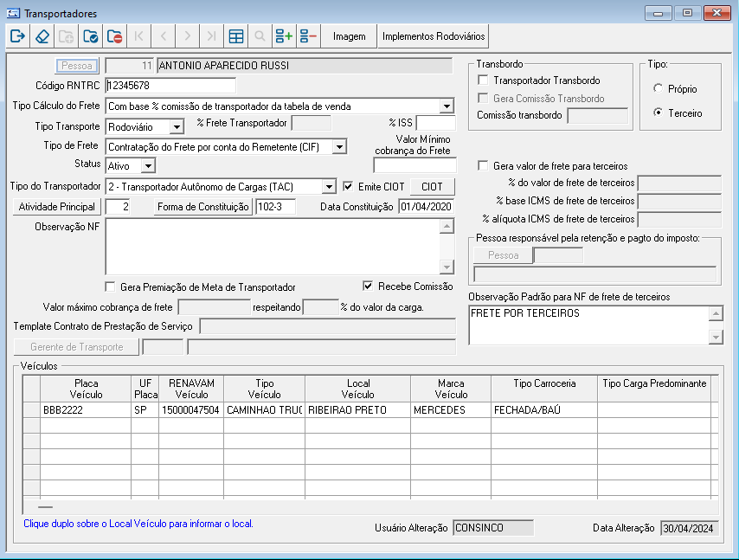The width and height of the screenshot is (739, 560).
Task: Uncheck Recebe Comissão checkbox
Action: coord(368,286)
